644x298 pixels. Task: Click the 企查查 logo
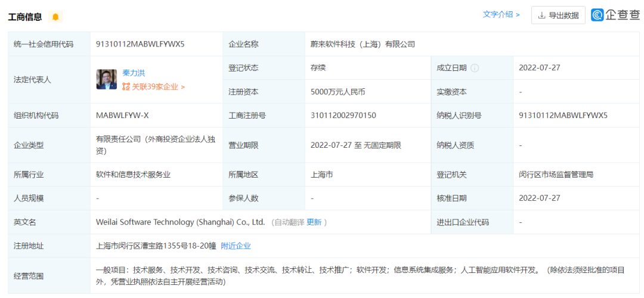(x=615, y=15)
